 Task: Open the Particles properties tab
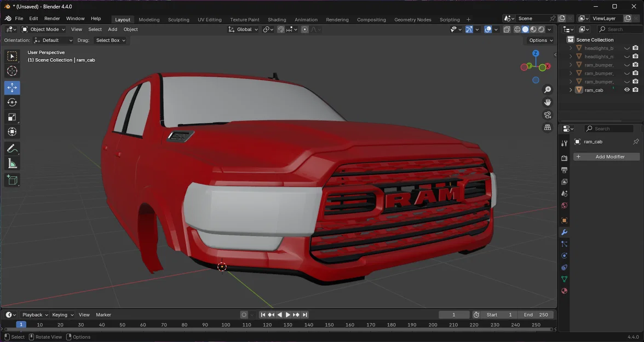tap(564, 244)
